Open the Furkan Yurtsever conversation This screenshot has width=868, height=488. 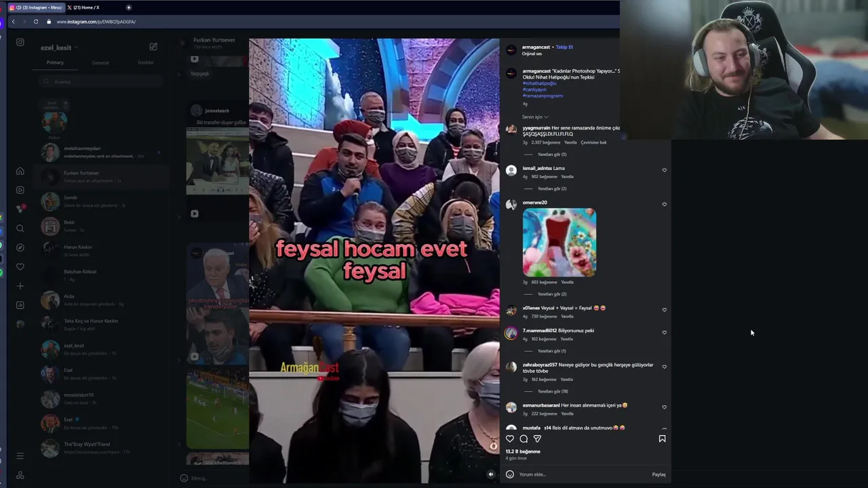tap(100, 176)
